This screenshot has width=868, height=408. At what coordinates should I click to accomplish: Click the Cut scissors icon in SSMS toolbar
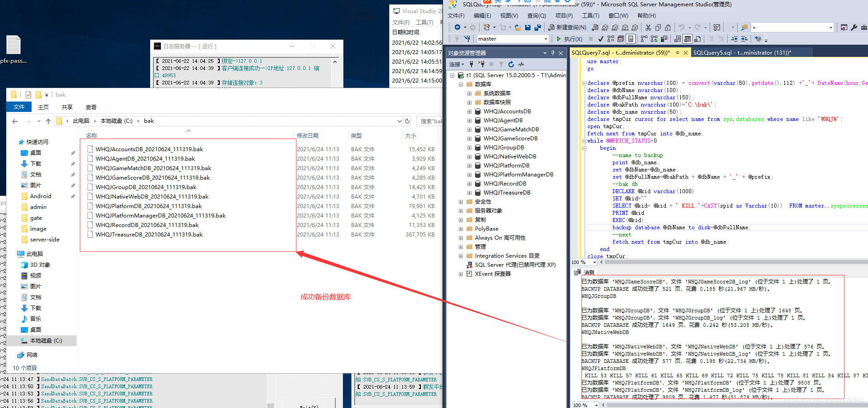(x=648, y=28)
